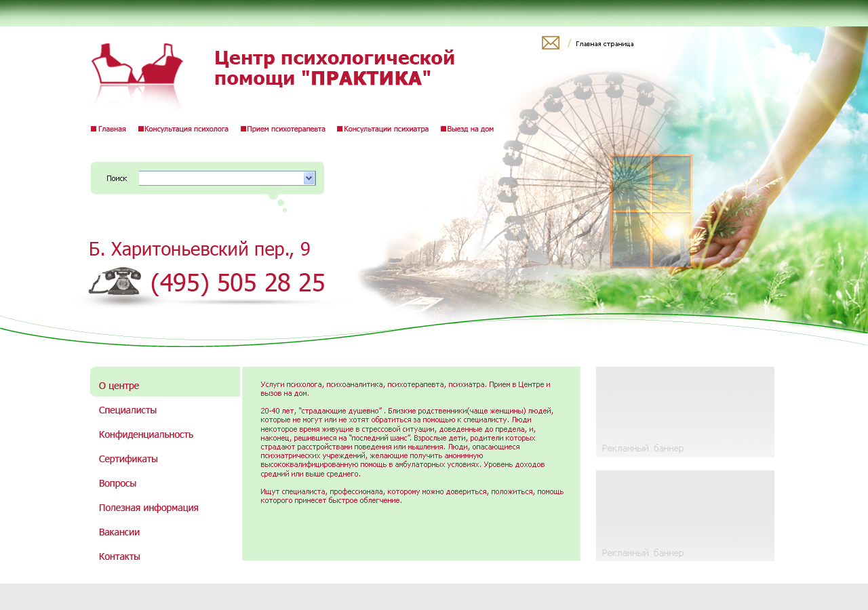
Task: Click the orange window frame image in banner
Action: pyautogui.click(x=651, y=210)
